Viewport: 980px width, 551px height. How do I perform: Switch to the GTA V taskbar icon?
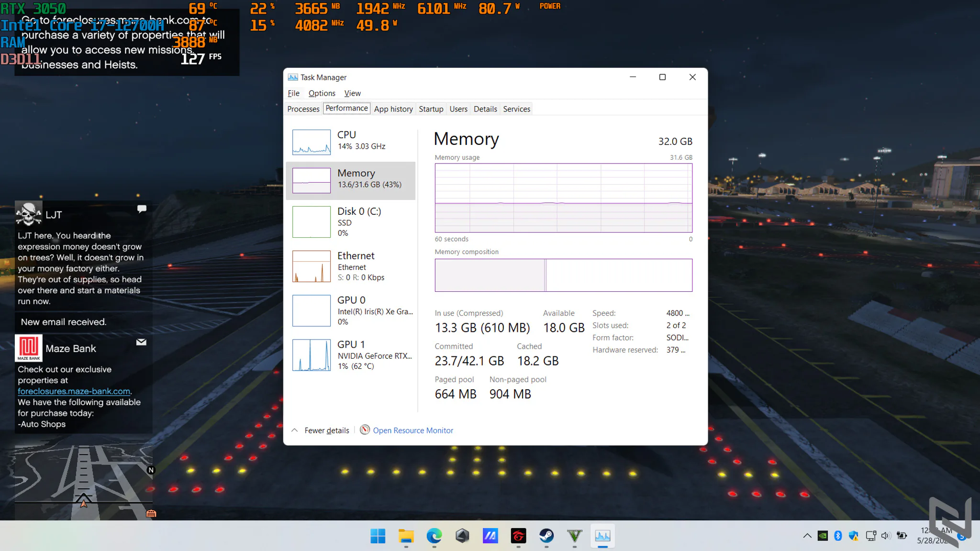click(x=574, y=536)
